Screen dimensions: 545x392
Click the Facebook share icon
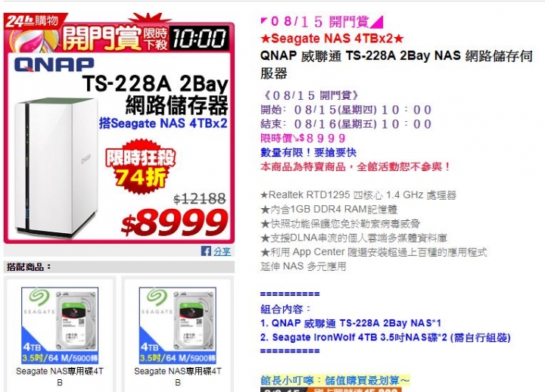click(x=206, y=251)
